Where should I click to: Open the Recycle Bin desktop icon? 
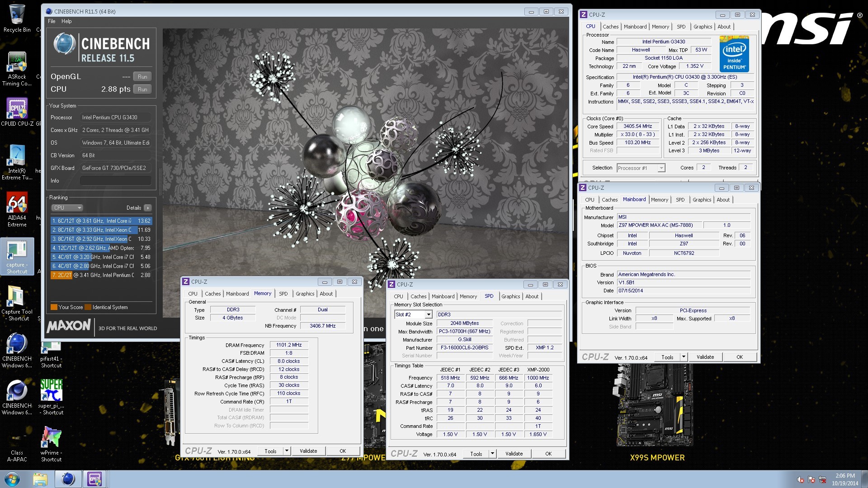click(17, 19)
